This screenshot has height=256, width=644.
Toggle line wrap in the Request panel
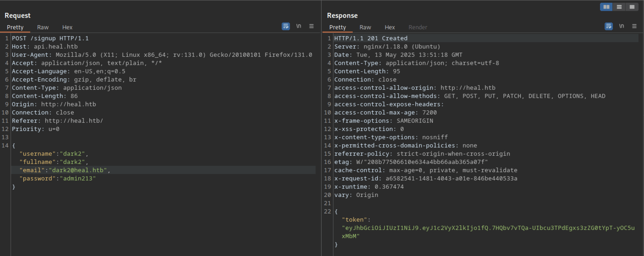tap(286, 26)
